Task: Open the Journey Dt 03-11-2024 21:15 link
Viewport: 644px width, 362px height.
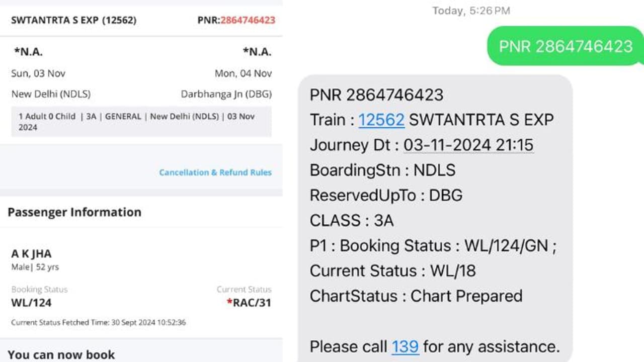Action: click(x=468, y=145)
